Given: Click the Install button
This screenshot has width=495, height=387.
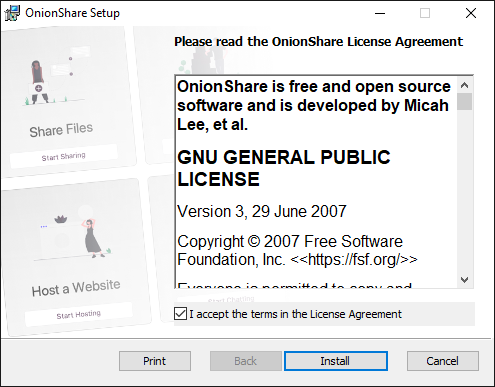Looking at the screenshot, I should (336, 361).
